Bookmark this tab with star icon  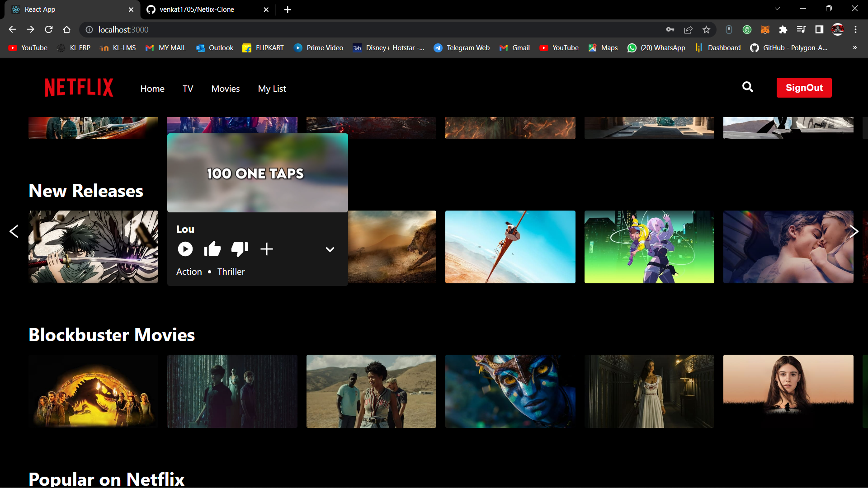[x=706, y=29]
